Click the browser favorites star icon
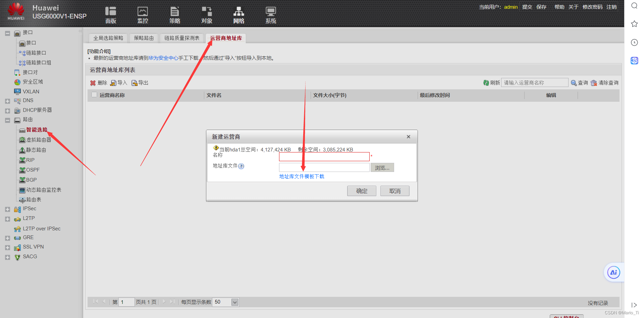The width and height of the screenshot is (644, 318). (634, 24)
